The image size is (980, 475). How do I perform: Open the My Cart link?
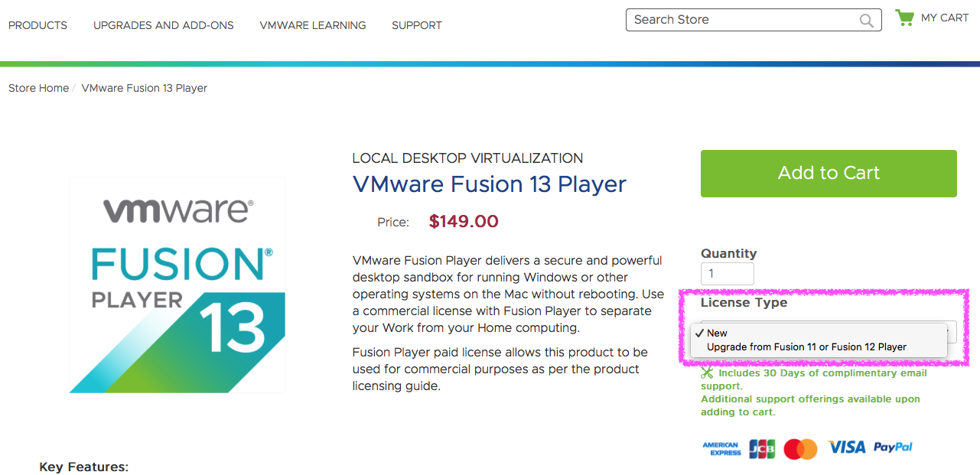coord(944,18)
